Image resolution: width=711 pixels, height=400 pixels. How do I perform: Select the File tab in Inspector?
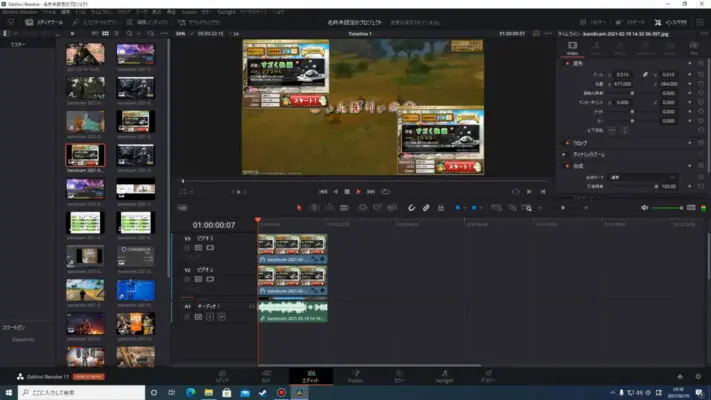[x=693, y=48]
